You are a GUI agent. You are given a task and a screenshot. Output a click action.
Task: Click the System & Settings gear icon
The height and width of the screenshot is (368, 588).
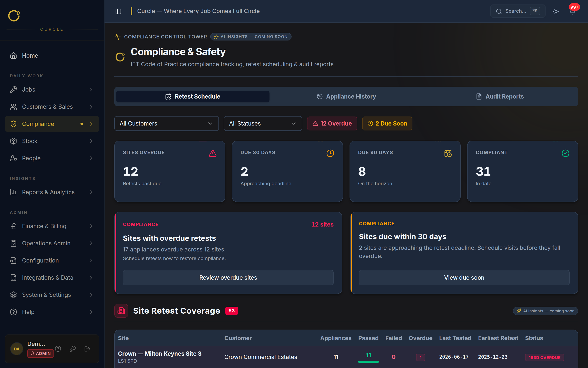point(13,295)
